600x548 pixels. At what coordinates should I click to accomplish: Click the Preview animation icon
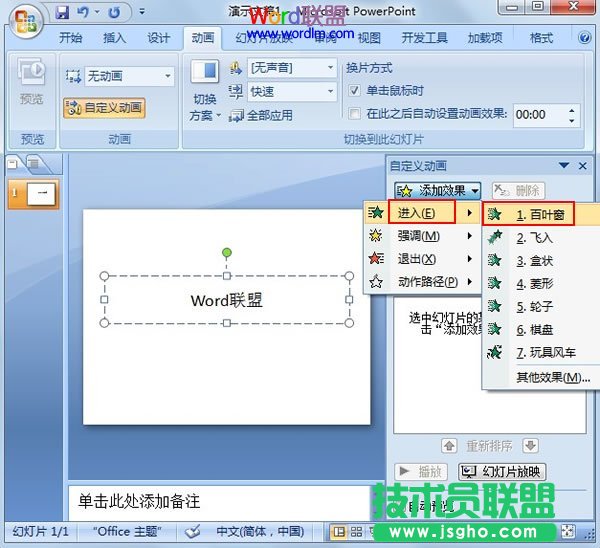[33, 86]
